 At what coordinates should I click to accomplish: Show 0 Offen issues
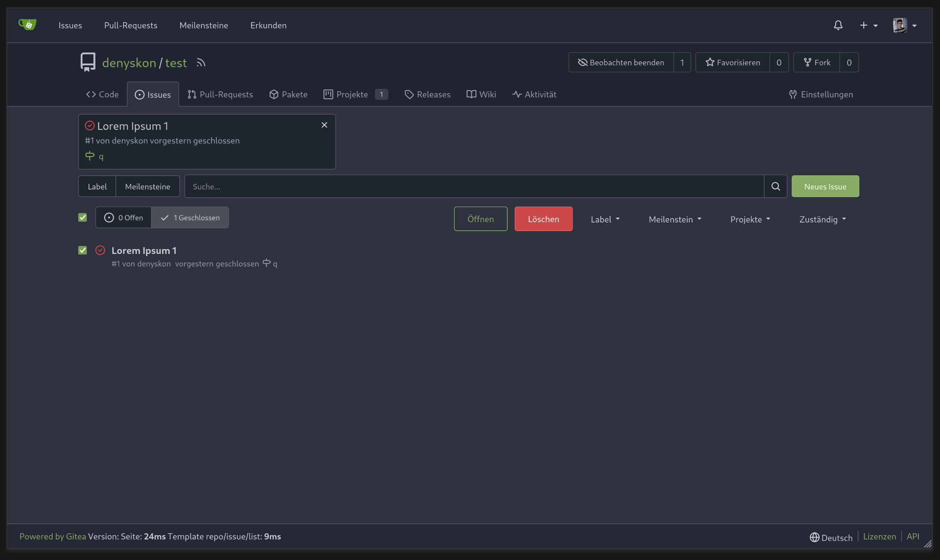124,217
